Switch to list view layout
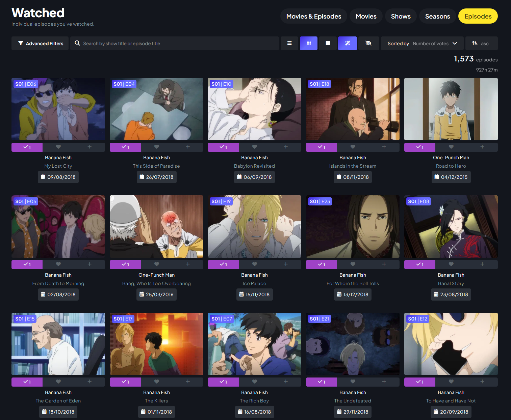The width and height of the screenshot is (511, 420). (x=289, y=44)
